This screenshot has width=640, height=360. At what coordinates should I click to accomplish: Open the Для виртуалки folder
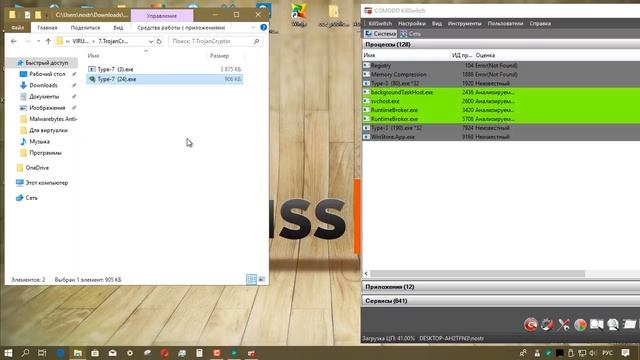(x=48, y=130)
